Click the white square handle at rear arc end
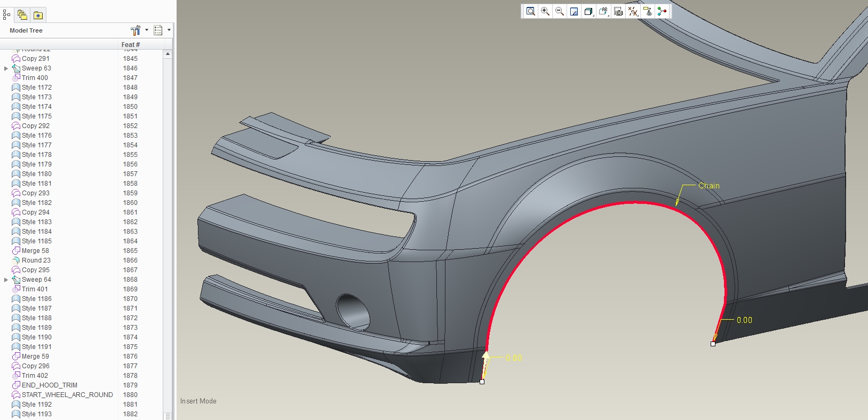868x420 pixels. pyautogui.click(x=713, y=344)
